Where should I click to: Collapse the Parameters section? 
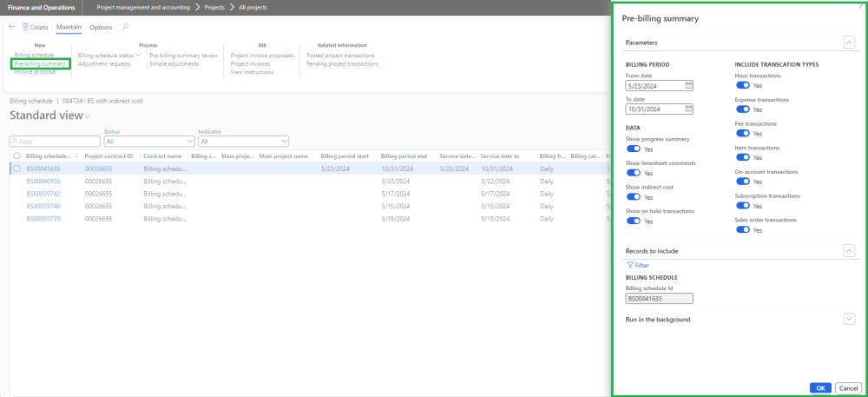coord(848,42)
